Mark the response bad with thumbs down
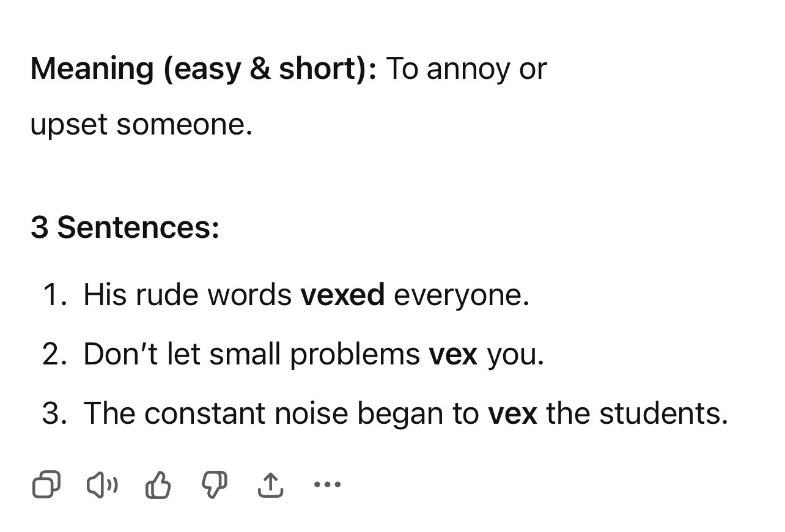785x532 pixels. tap(214, 485)
